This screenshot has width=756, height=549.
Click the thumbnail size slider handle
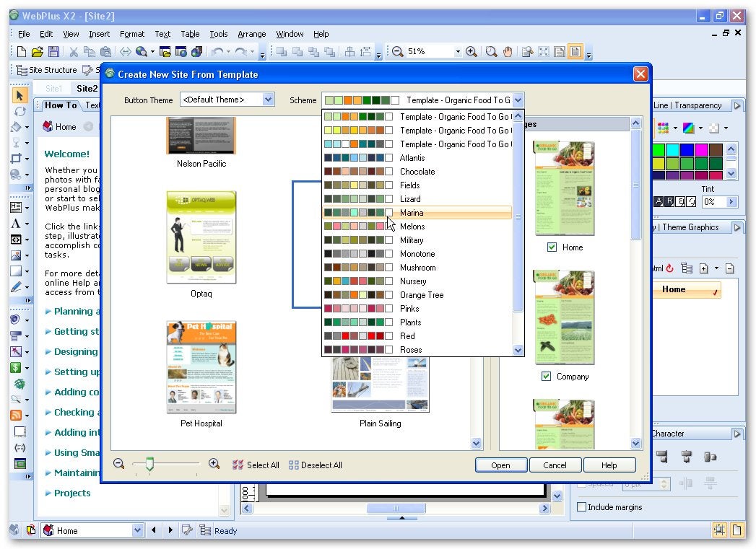(149, 464)
